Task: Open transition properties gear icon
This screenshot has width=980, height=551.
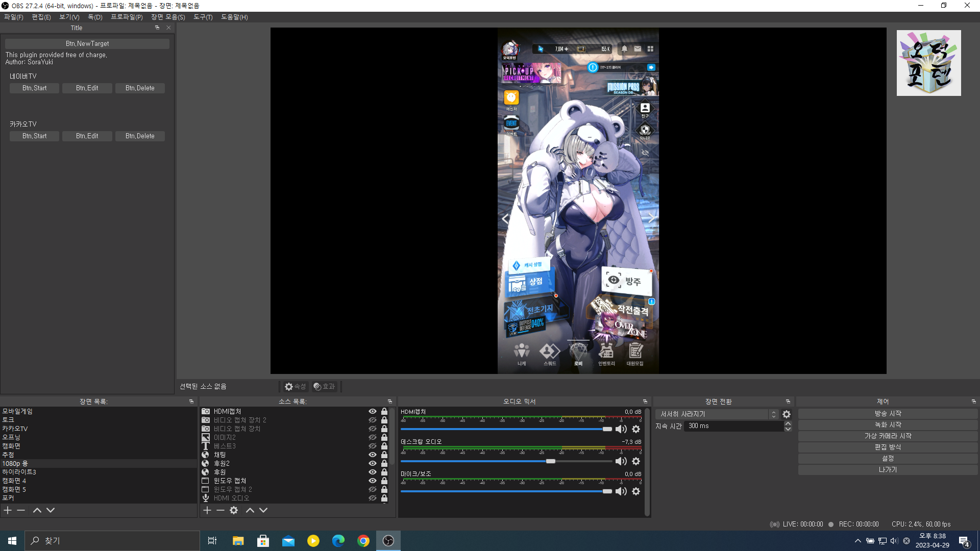Action: pyautogui.click(x=787, y=414)
